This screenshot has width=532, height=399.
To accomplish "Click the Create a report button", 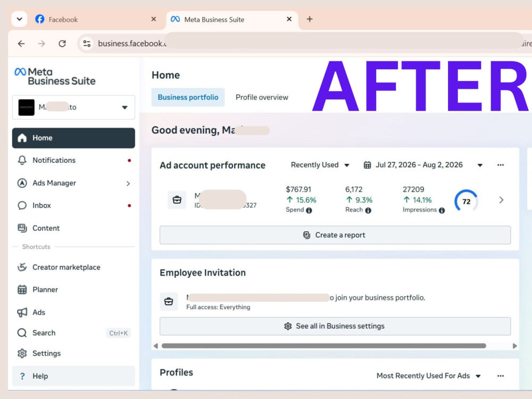I will coord(335,235).
